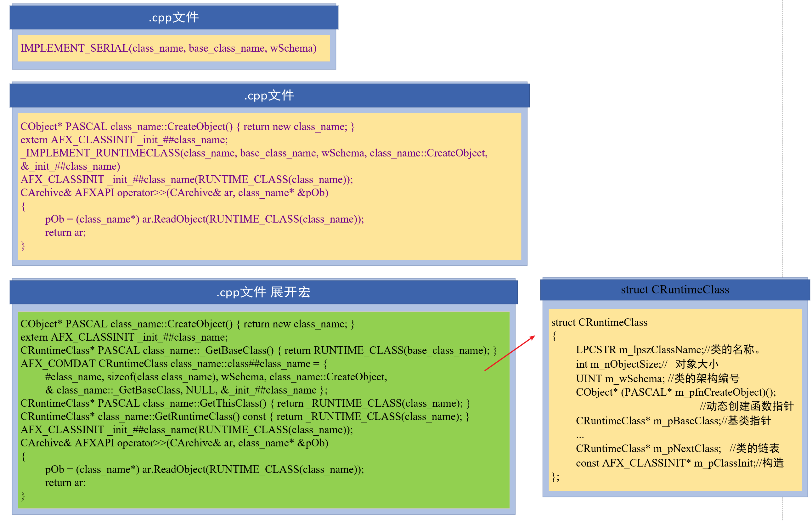Click the UINT m_wSchema member line
812x521 pixels.
(x=657, y=378)
